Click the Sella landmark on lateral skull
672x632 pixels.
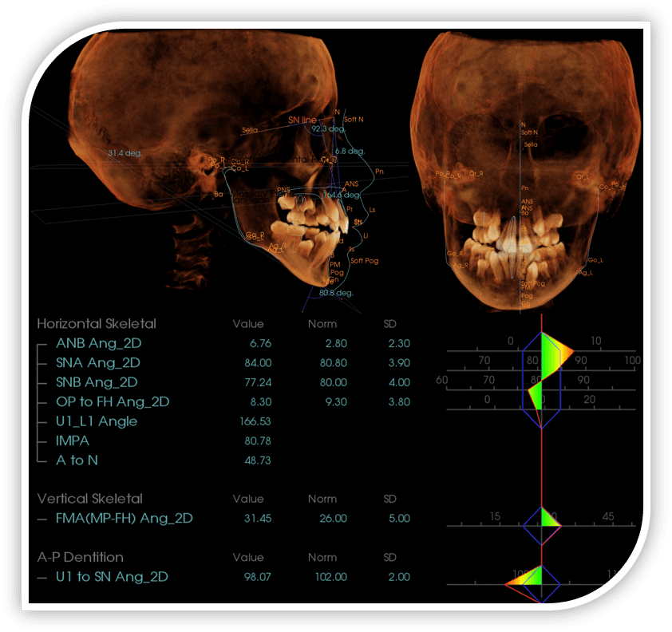click(251, 128)
